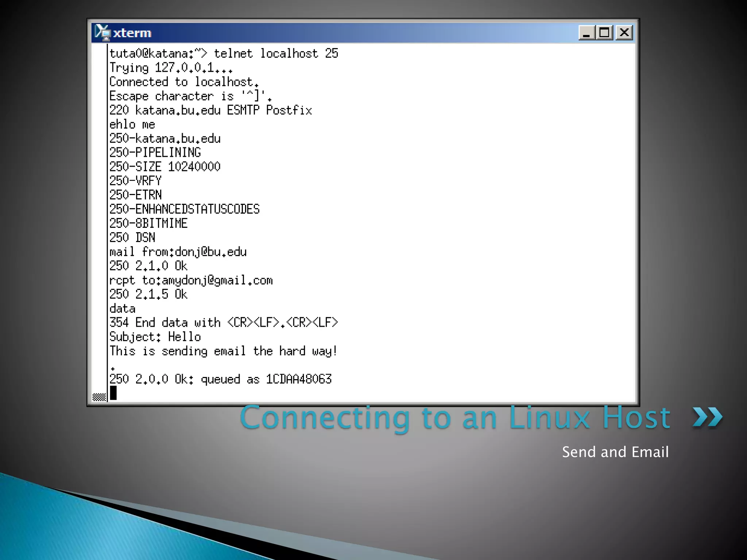Click the 'Send and Email' subtitle
Image resolution: width=747 pixels, height=560 pixels.
pyautogui.click(x=615, y=452)
